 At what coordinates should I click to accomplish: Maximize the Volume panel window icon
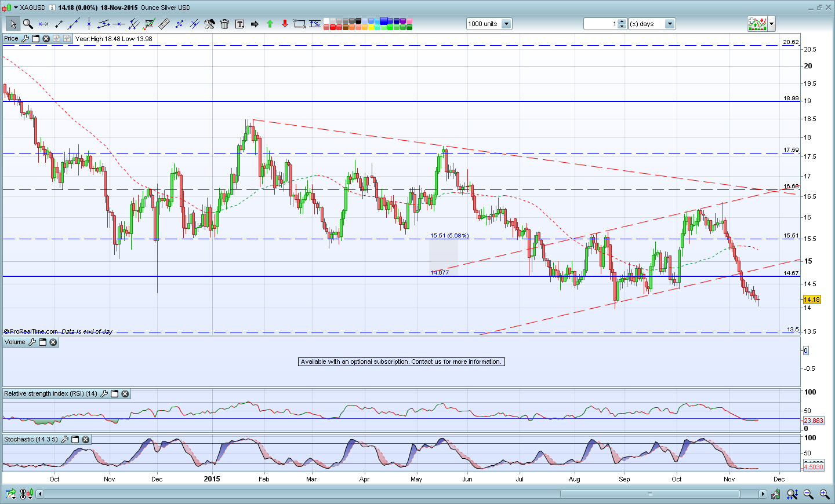pos(42,342)
